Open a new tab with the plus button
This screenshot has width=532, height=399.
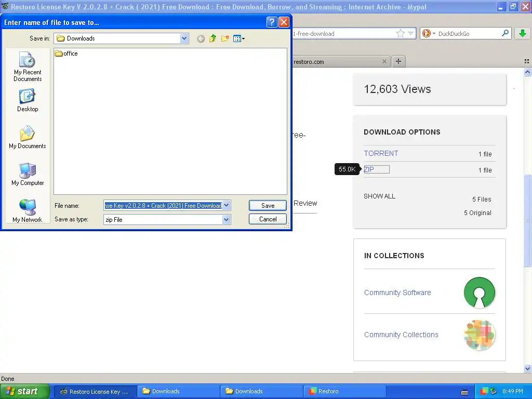[398, 61]
